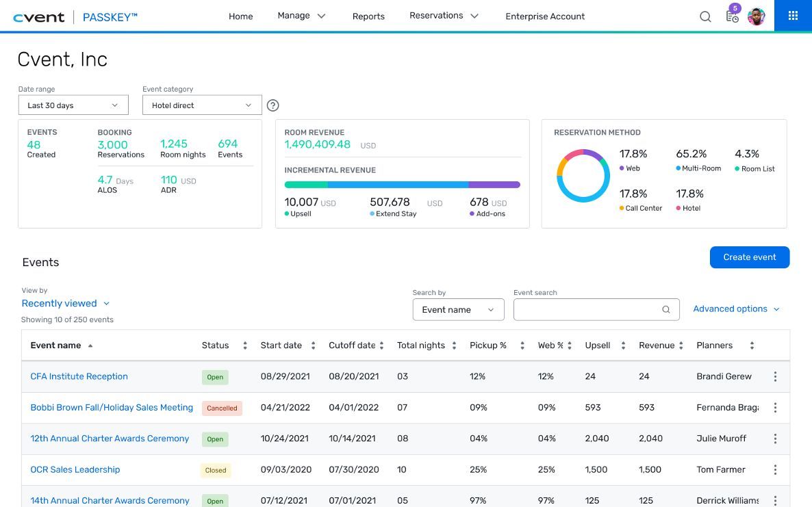Click the help question mark icon
The height and width of the screenshot is (507, 812).
pyautogui.click(x=272, y=105)
